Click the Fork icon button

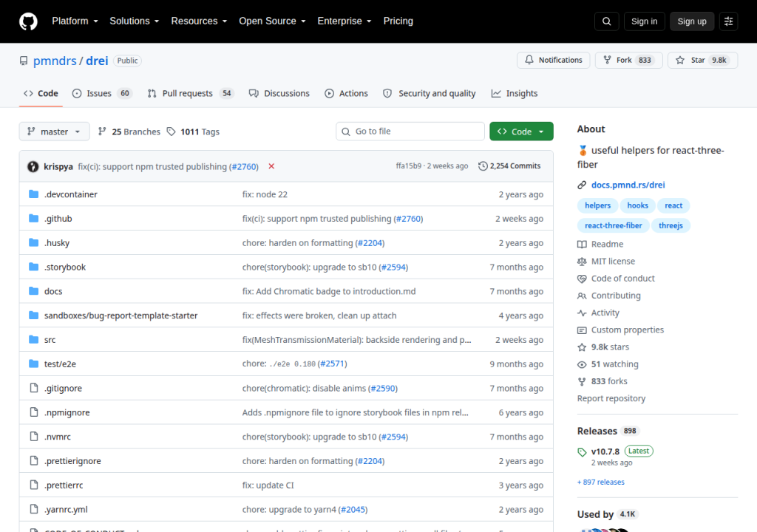pyautogui.click(x=608, y=60)
